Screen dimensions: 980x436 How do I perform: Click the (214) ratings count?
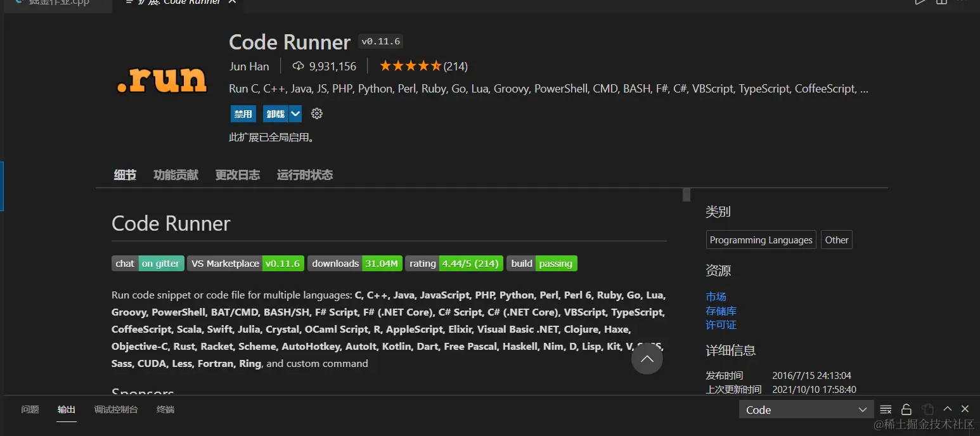(x=456, y=66)
